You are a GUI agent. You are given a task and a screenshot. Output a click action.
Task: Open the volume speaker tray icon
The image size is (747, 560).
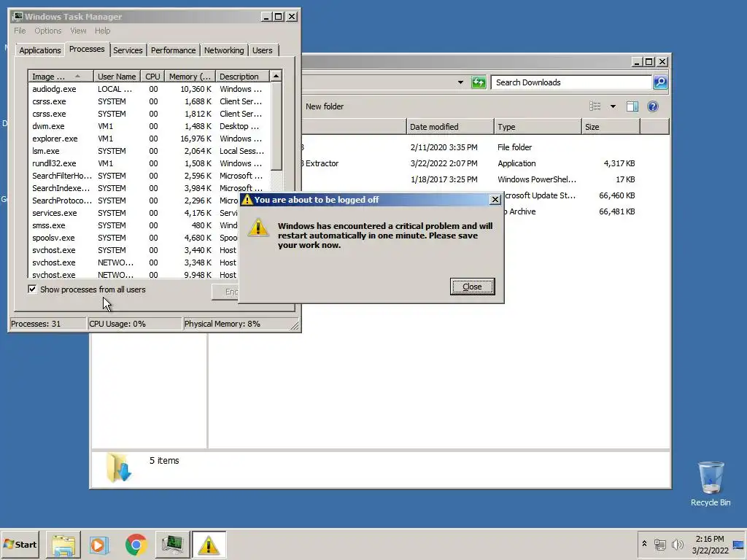tap(677, 544)
